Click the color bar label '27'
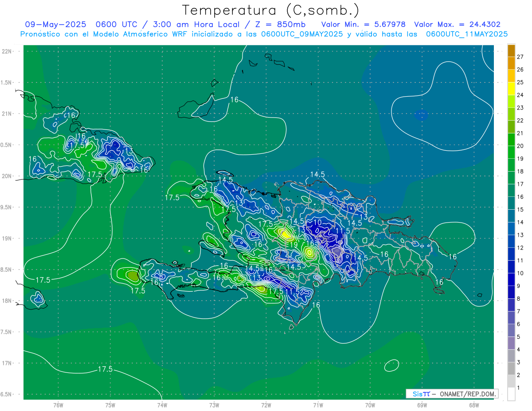 coord(520,57)
